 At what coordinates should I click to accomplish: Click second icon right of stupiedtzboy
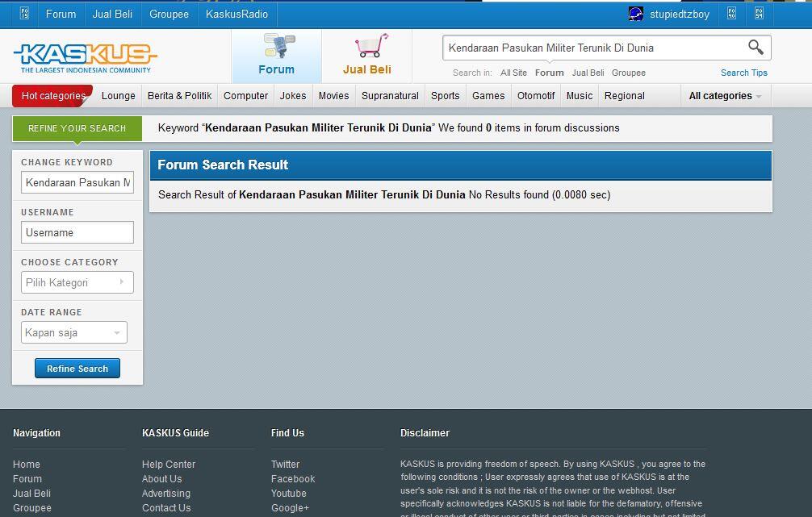coord(760,14)
